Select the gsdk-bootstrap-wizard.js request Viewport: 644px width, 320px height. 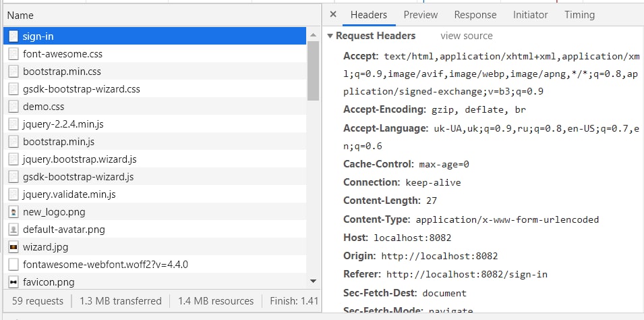point(78,177)
